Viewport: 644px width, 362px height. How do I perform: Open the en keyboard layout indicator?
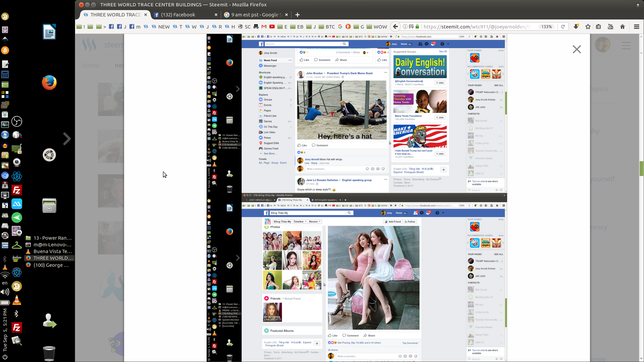[5, 283]
